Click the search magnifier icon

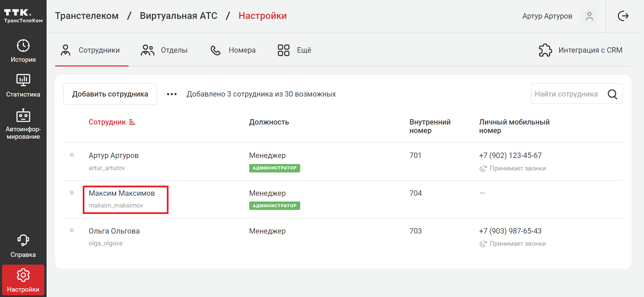[x=612, y=94]
